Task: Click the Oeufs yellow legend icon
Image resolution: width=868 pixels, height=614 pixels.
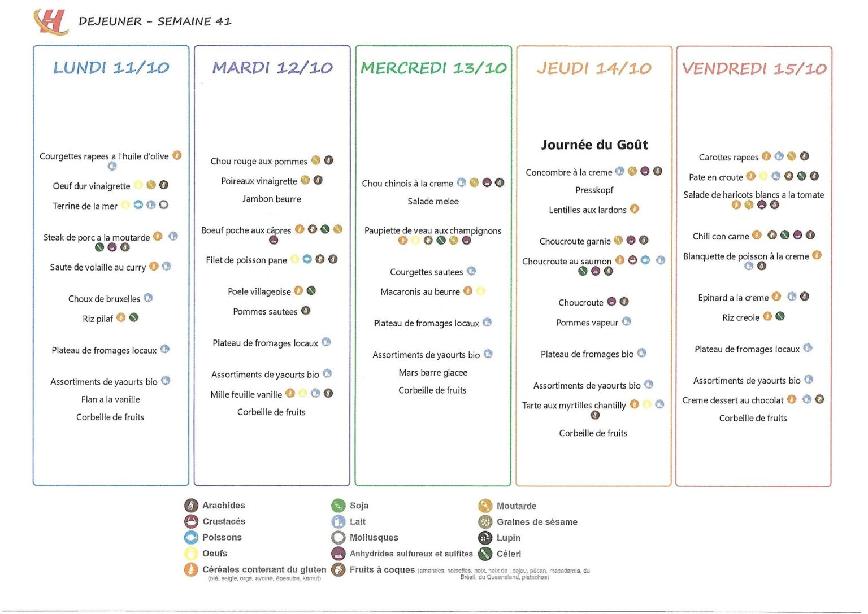Action: tap(191, 554)
